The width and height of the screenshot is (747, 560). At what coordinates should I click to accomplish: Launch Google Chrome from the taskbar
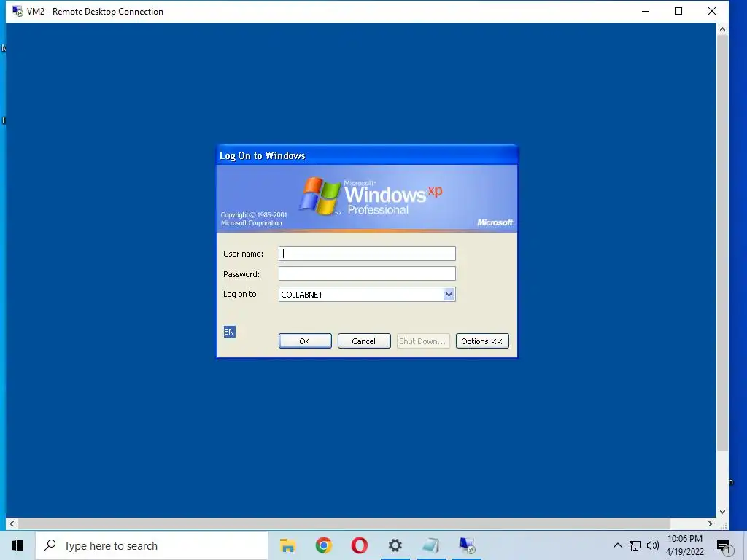tap(323, 545)
